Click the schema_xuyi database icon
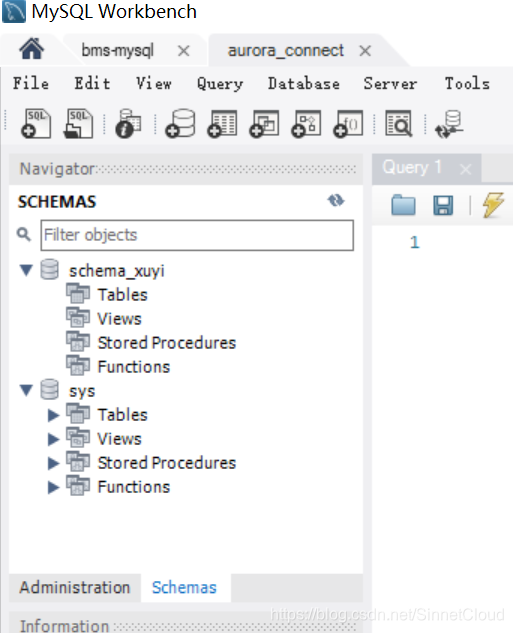 [x=50, y=270]
